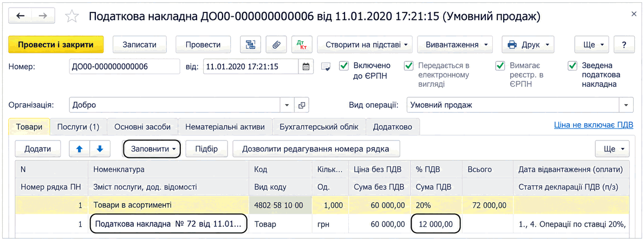Image resolution: width=644 pixels, height=242 pixels.
Task: Select the 20% VAT rate cell
Action: click(x=436, y=205)
